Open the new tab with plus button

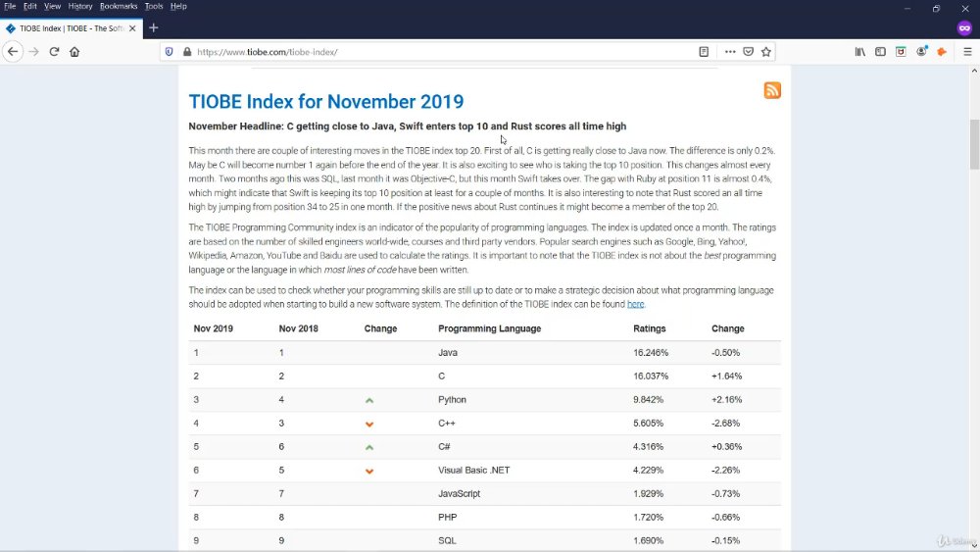click(x=154, y=28)
